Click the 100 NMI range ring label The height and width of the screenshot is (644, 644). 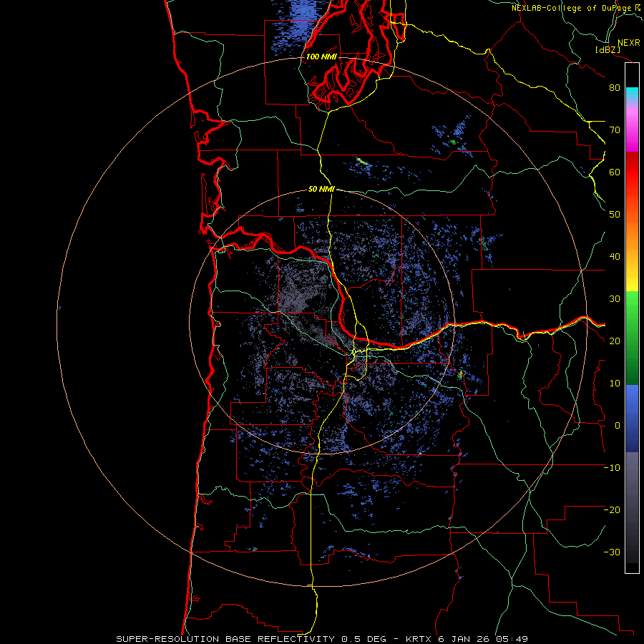321,57
